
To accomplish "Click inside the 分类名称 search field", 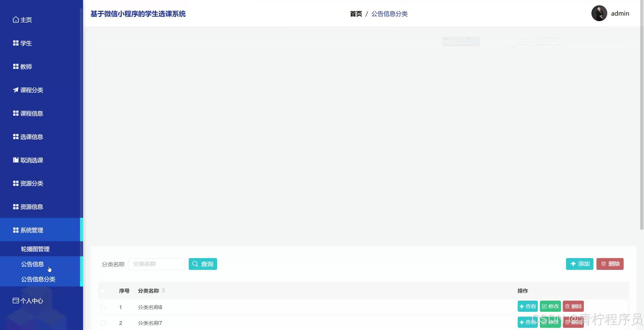I will [x=156, y=264].
